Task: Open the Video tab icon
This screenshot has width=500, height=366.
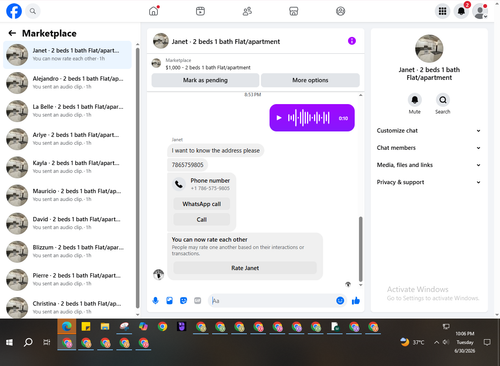Action: coord(200,11)
